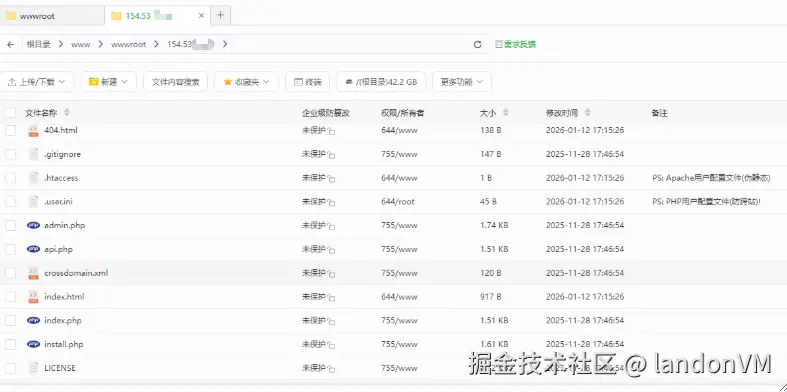Expand the chevron after 154.53 in the path
Image resolution: width=787 pixels, height=392 pixels.
pyautogui.click(x=225, y=44)
